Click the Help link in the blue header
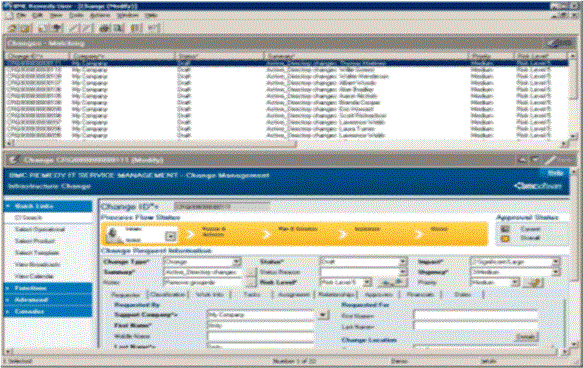The image size is (583, 368). coord(556,172)
